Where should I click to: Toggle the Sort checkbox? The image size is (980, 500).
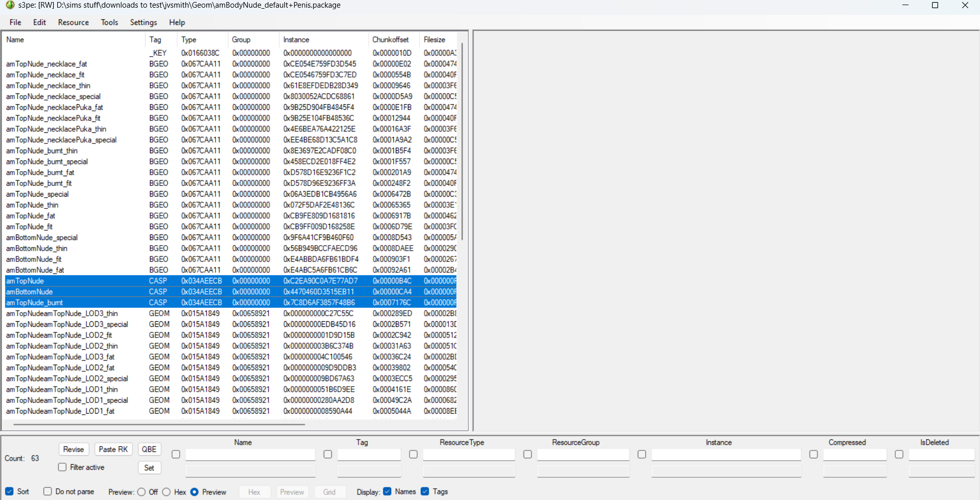pyautogui.click(x=9, y=491)
